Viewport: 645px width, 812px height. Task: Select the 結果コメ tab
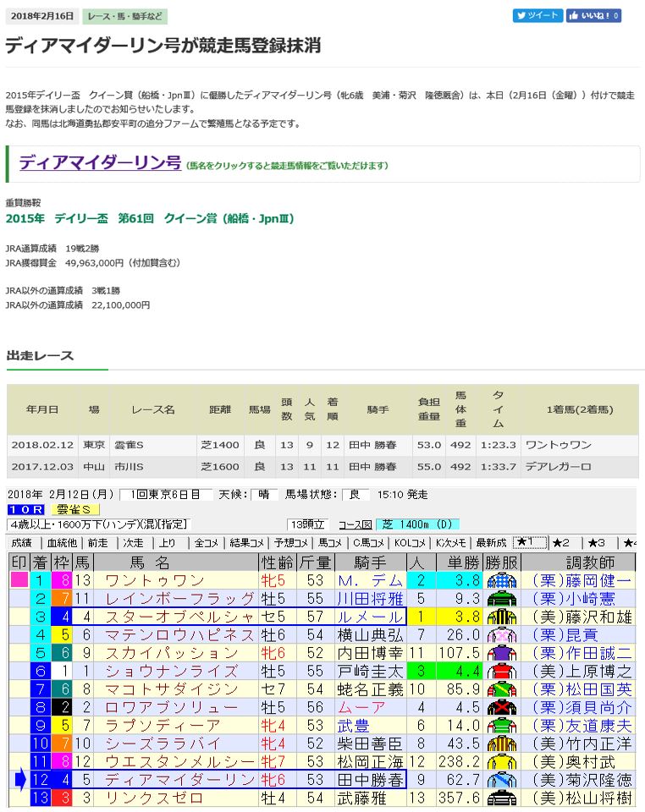(x=247, y=542)
